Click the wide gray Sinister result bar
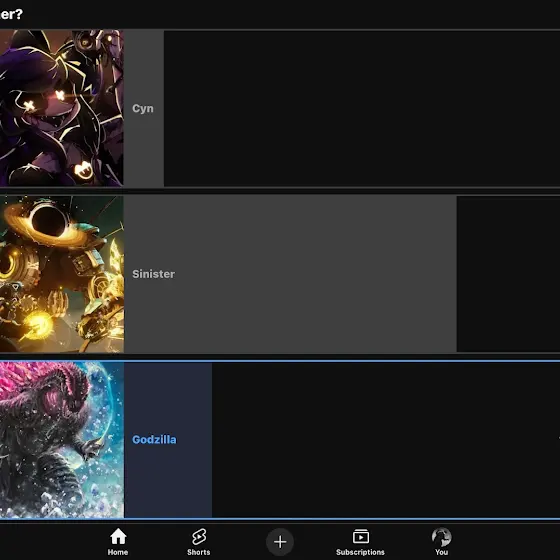560x560 pixels. click(x=290, y=274)
